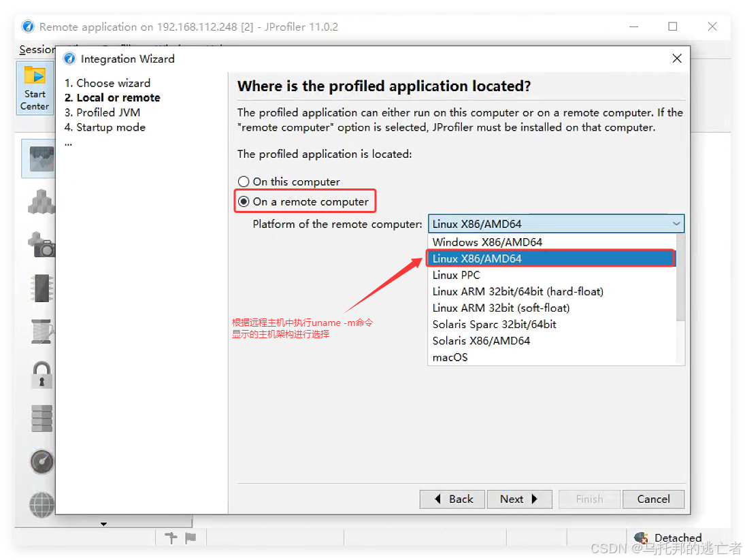This screenshot has height=560, width=745.
Task: Select the Telemetries sidebar icon
Action: coord(41,159)
